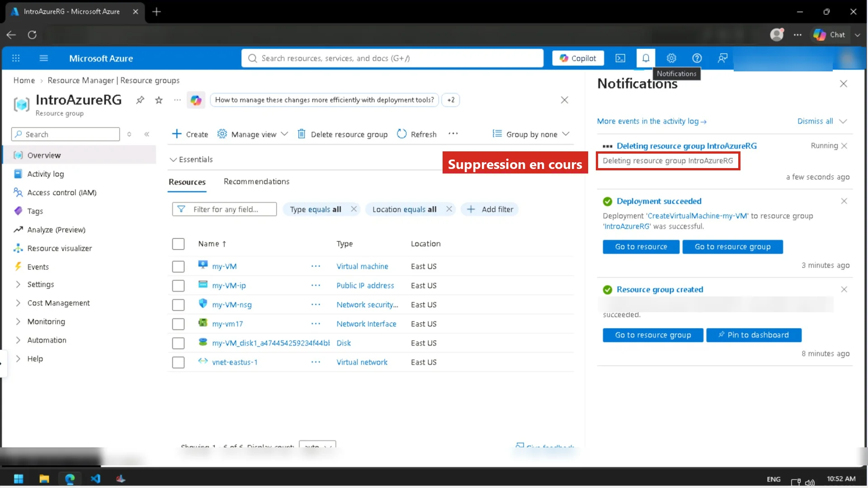Viewport: 868px width, 488px height.
Task: Open the Feedback icon in top bar
Action: [x=722, y=58]
